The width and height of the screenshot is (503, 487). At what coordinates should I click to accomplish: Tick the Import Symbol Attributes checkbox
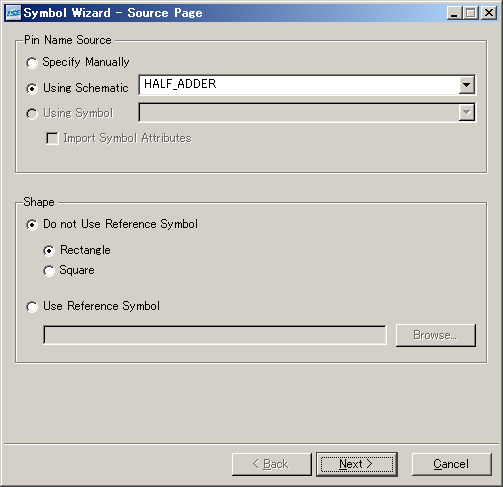pyautogui.click(x=52, y=138)
